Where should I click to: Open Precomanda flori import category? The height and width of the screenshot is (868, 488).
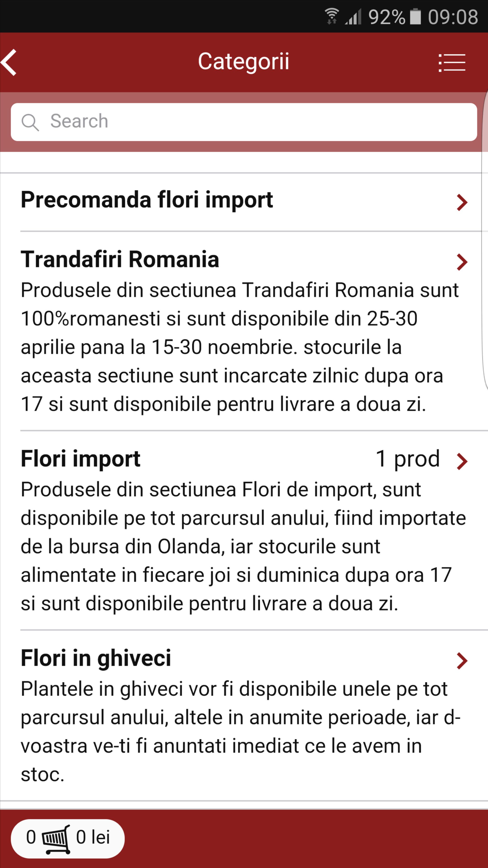244,202
